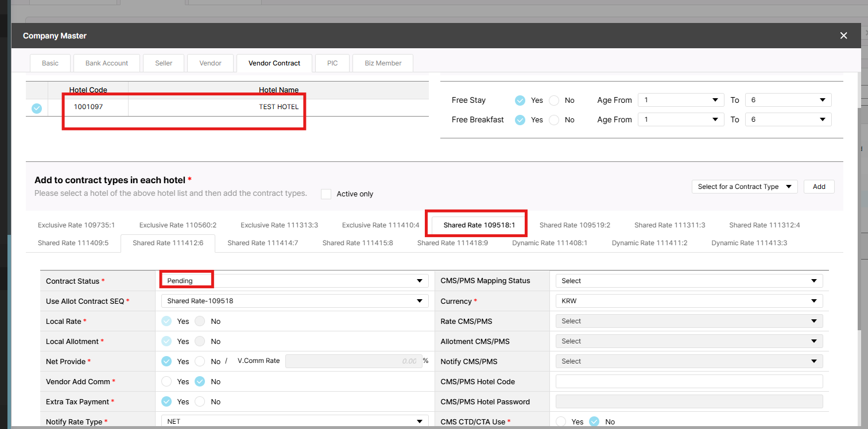The height and width of the screenshot is (429, 868).
Task: Set Free Stay to No
Action: pyautogui.click(x=554, y=101)
